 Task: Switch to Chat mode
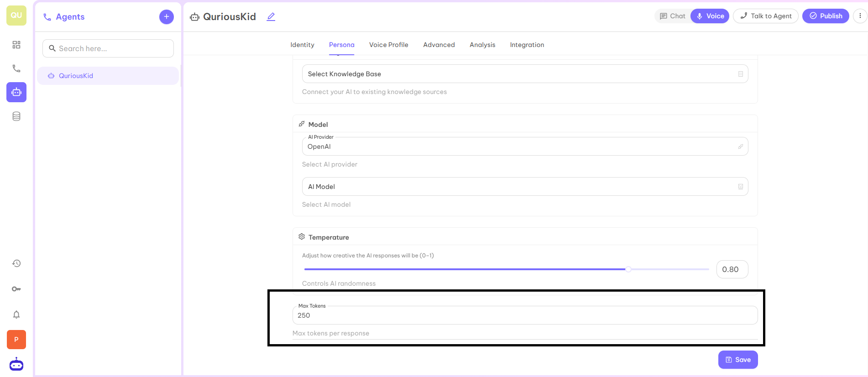point(673,16)
